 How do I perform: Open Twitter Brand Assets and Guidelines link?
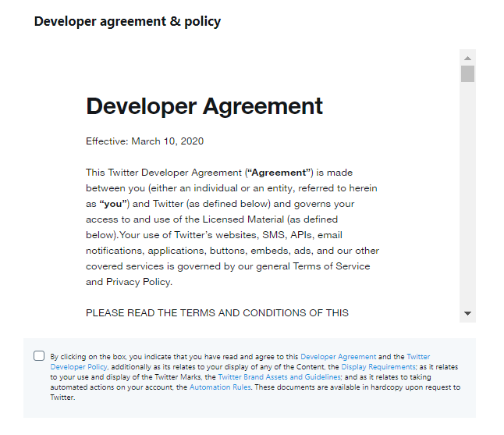tap(279, 377)
